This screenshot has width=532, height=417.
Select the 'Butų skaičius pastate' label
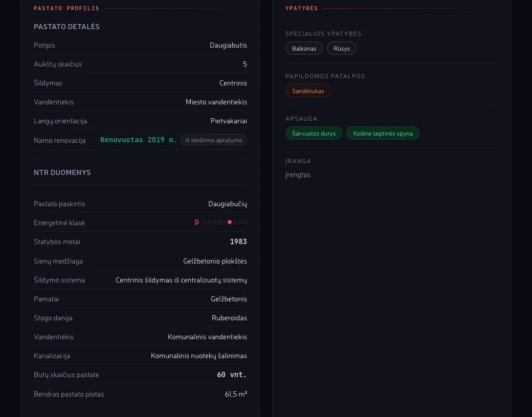pyautogui.click(x=66, y=375)
